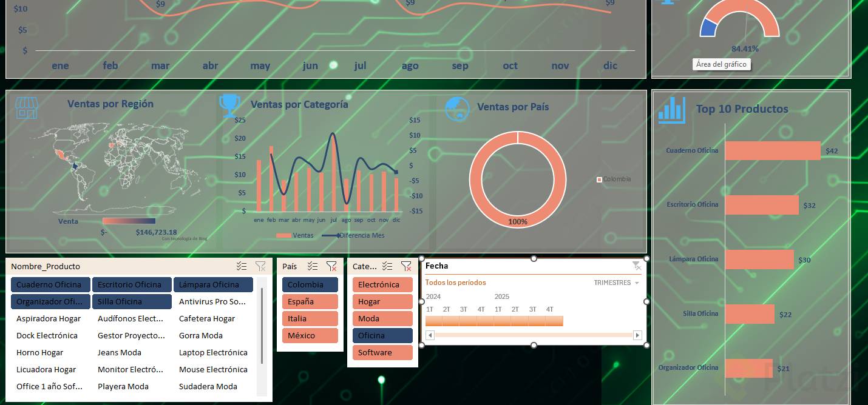This screenshot has width=868, height=405.
Task: Toggle multi-select on the Categoría slicer
Action: click(387, 266)
